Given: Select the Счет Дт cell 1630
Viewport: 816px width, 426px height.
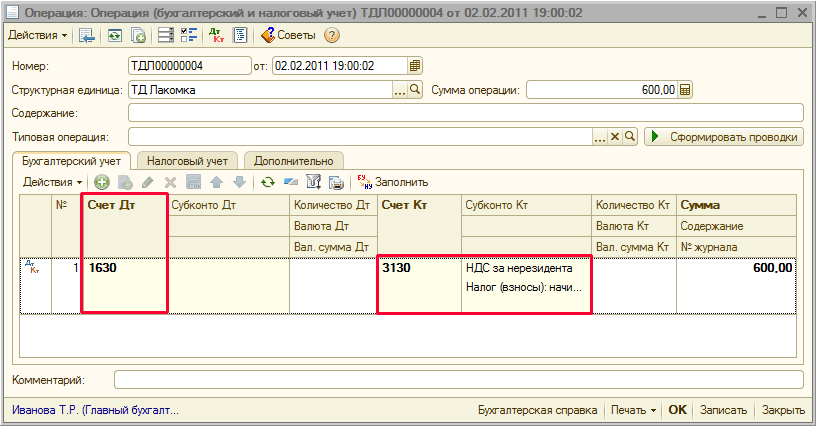Looking at the screenshot, I should (x=124, y=268).
